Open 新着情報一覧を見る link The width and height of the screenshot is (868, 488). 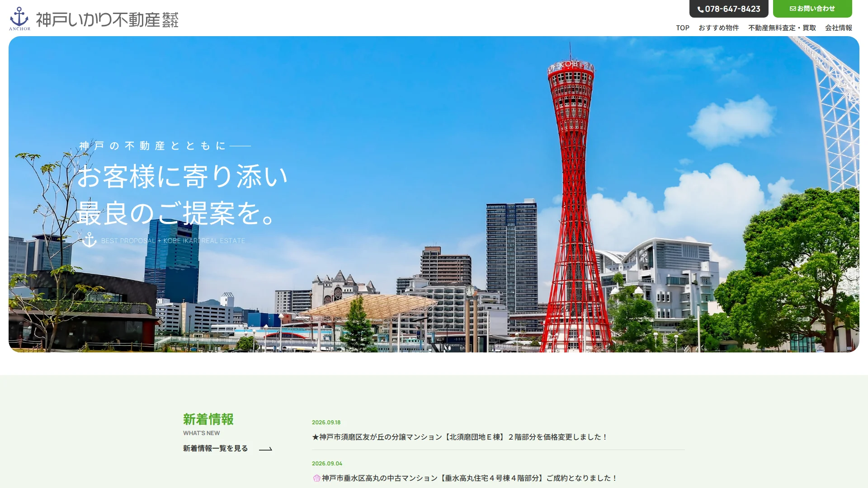(216, 448)
